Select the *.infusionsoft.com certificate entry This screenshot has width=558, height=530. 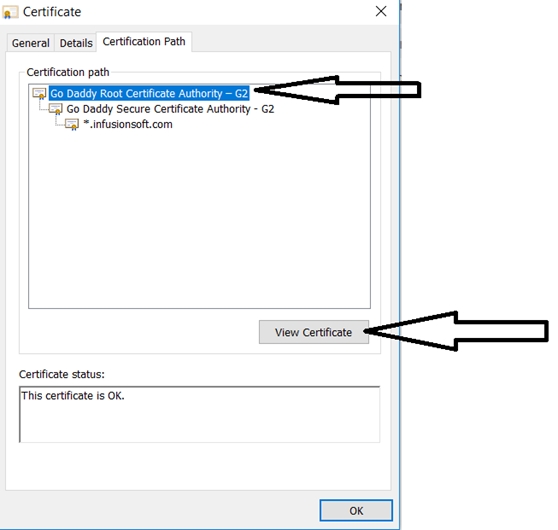pyautogui.click(x=128, y=124)
